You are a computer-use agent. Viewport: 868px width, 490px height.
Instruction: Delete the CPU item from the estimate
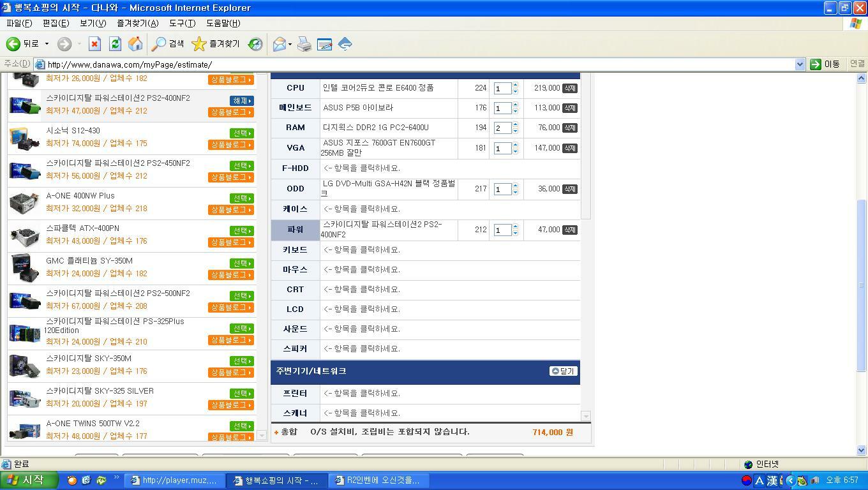tap(569, 88)
